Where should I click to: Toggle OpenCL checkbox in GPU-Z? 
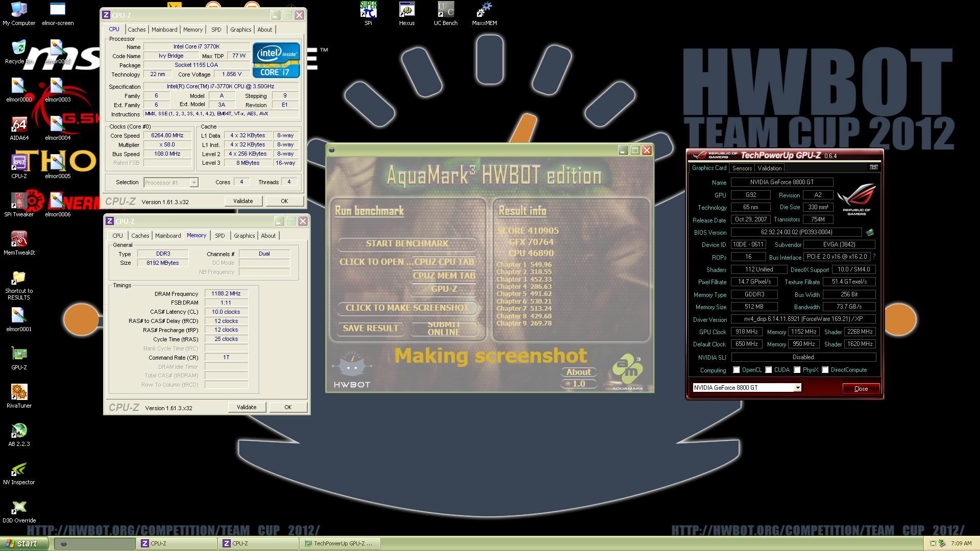pyautogui.click(x=736, y=370)
